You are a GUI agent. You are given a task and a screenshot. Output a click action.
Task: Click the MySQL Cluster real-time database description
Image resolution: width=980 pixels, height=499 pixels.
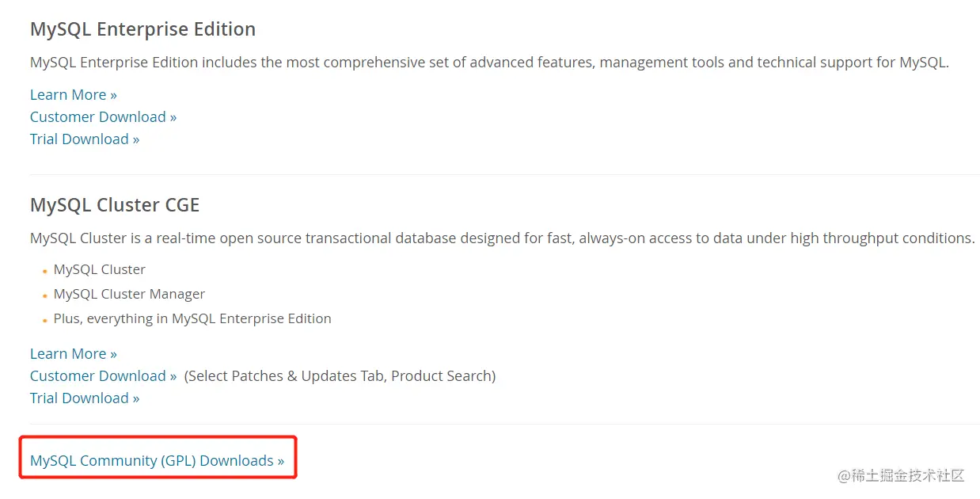pyautogui.click(x=502, y=238)
